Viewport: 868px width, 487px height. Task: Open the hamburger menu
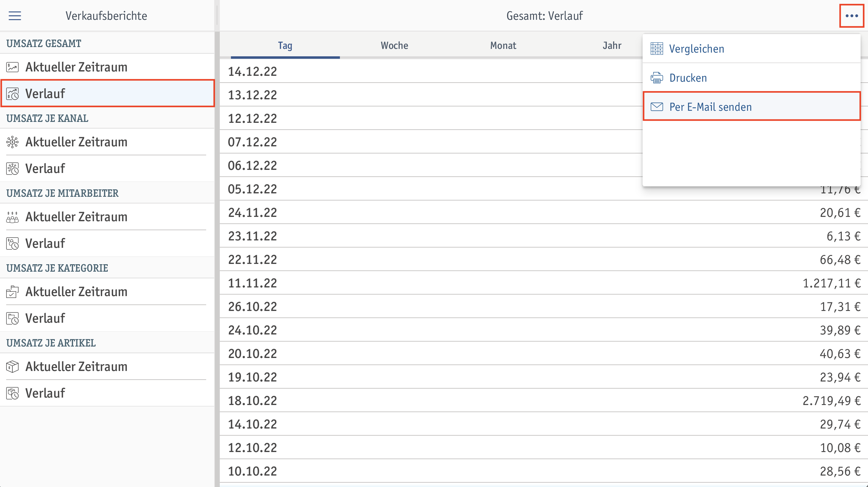[x=15, y=16]
